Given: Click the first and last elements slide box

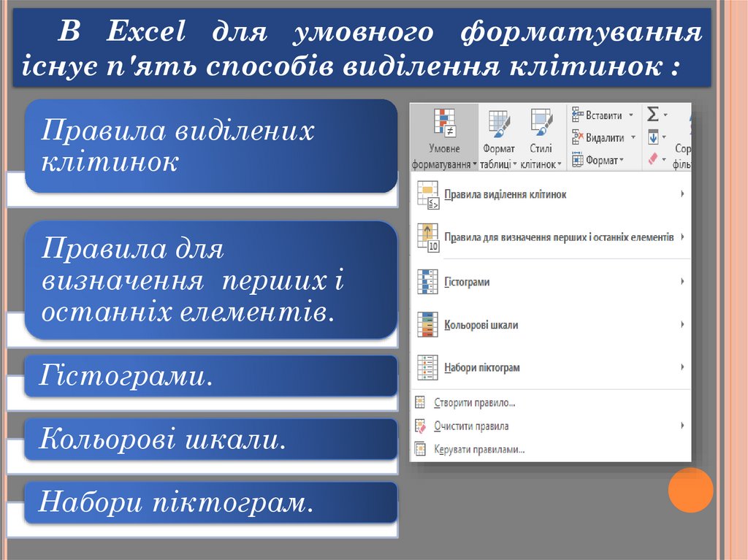Looking at the screenshot, I should tap(211, 280).
